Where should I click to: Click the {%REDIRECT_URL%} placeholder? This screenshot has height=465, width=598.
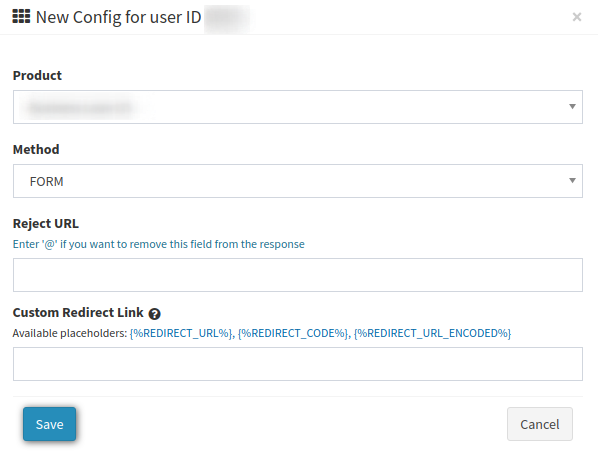180,333
